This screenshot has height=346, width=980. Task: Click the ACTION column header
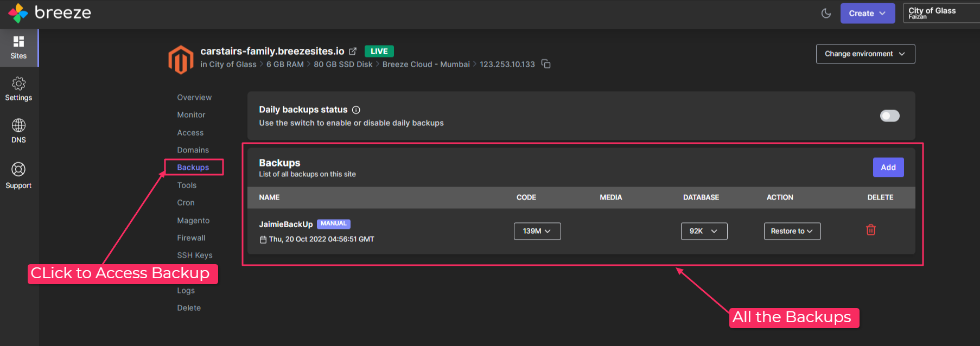pos(779,197)
